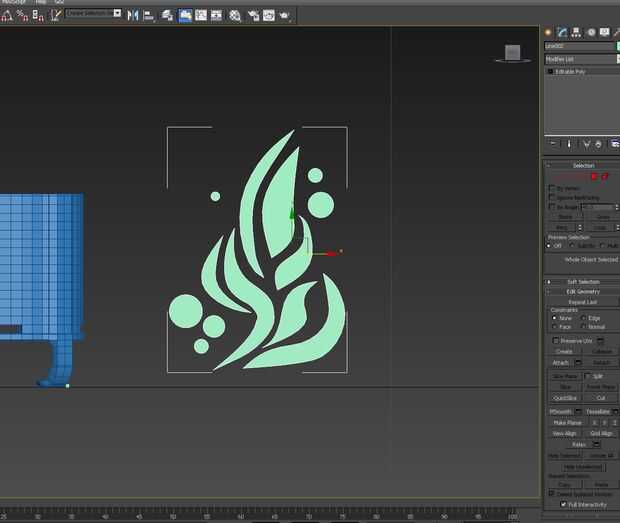This screenshot has height=523, width=620.
Task: Open the Modify panel tab icon
Action: tap(562, 32)
